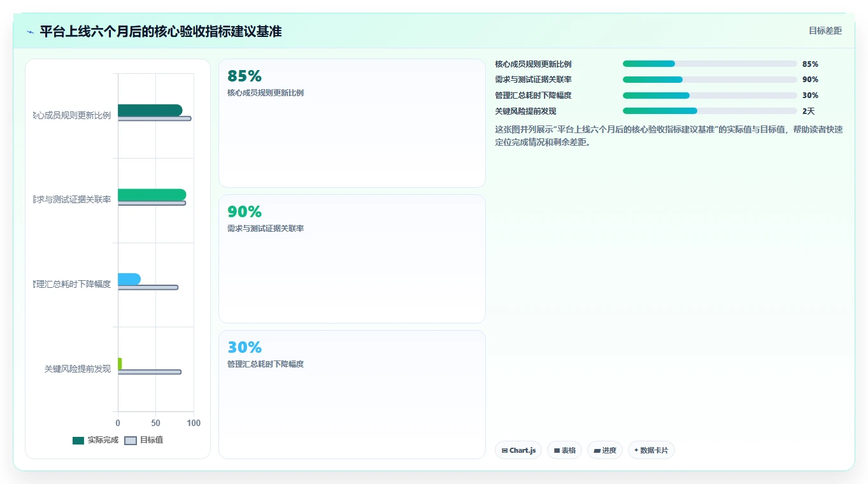
Task: Select the 进度 tag
Action: click(x=605, y=450)
